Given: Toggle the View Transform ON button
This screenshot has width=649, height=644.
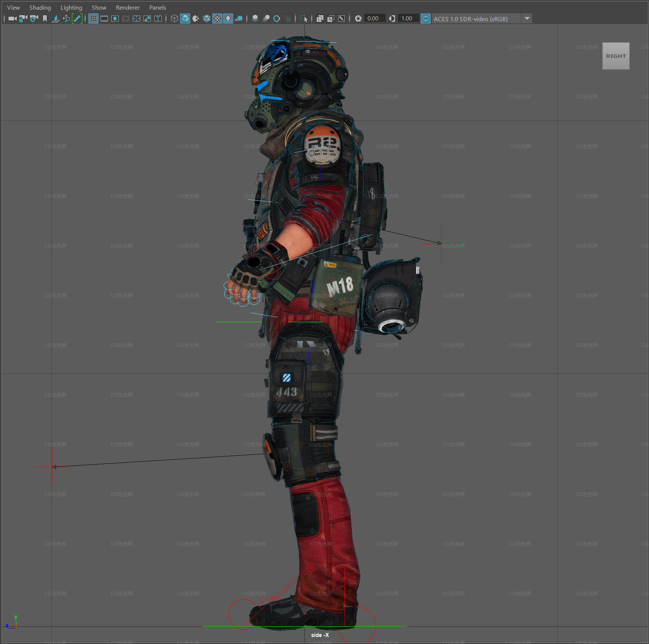Looking at the screenshot, I should 426,19.
